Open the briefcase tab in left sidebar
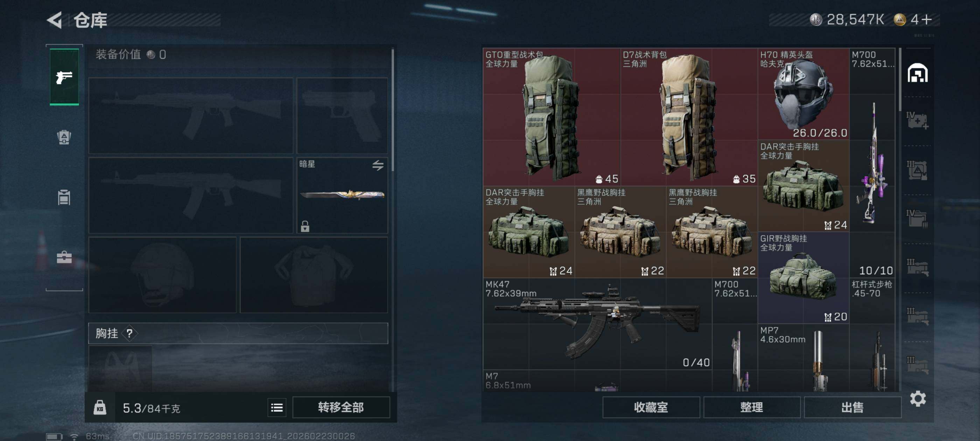Viewport: 980px width, 441px height. (x=64, y=257)
